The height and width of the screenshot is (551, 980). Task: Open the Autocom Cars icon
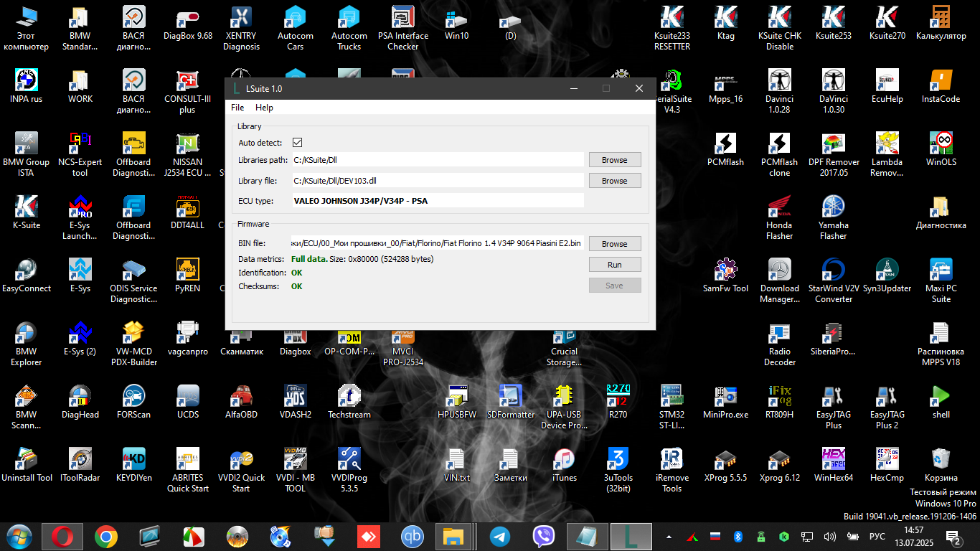(296, 29)
